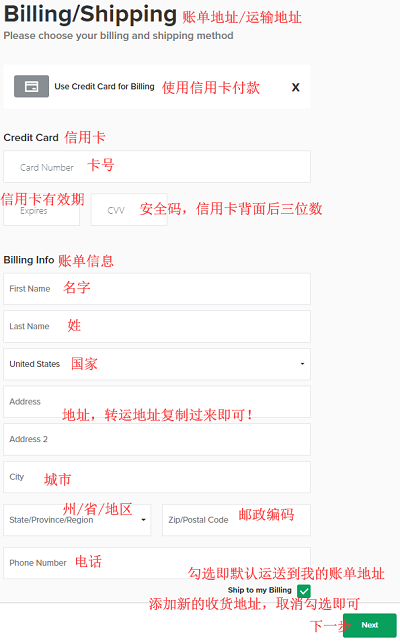Close the credit card billing option with X
The image size is (400, 641).
(295, 87)
